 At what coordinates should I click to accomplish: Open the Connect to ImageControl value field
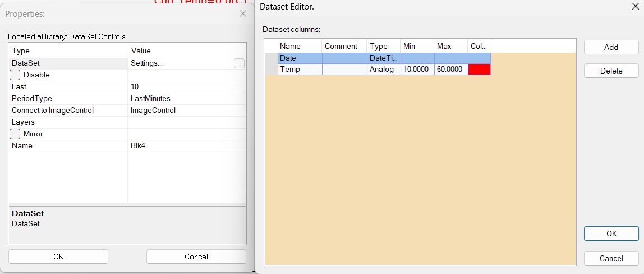coord(186,111)
